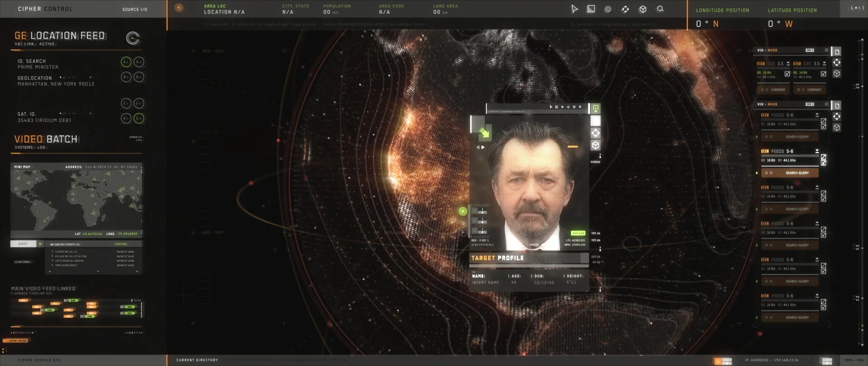This screenshot has width=868, height=366.
Task: Click the frame step control at top right corner
Action: tap(857, 8)
